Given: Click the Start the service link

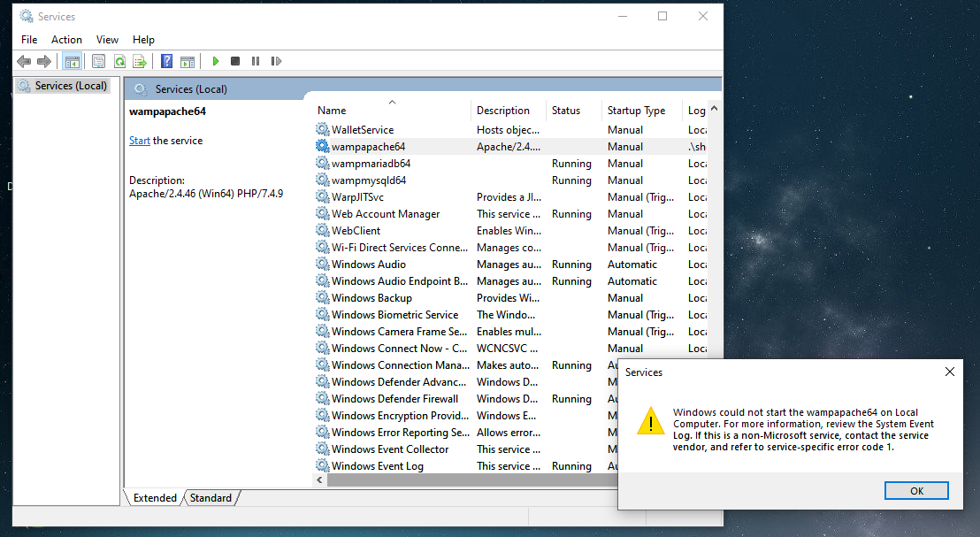Looking at the screenshot, I should [x=140, y=141].
